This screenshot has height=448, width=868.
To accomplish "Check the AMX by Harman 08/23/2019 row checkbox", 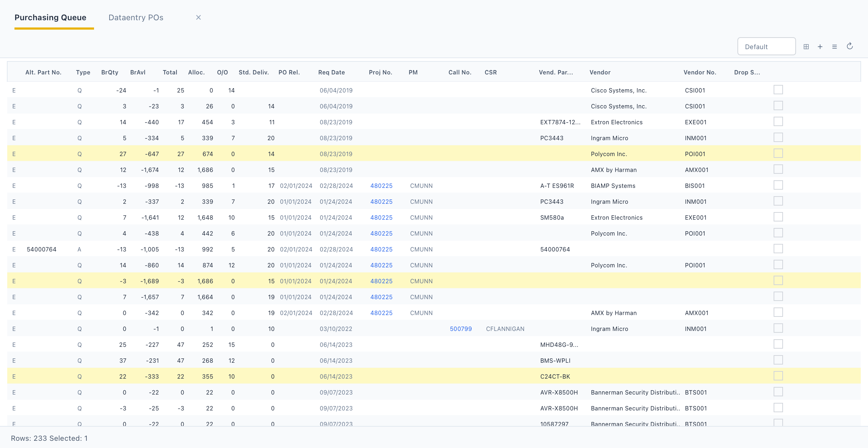I will [x=778, y=169].
